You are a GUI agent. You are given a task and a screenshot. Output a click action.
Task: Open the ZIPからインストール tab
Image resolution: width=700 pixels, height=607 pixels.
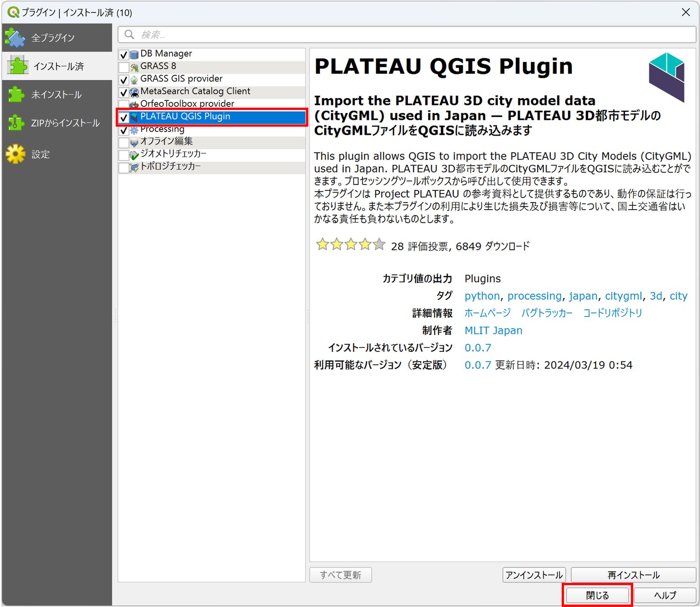57,123
